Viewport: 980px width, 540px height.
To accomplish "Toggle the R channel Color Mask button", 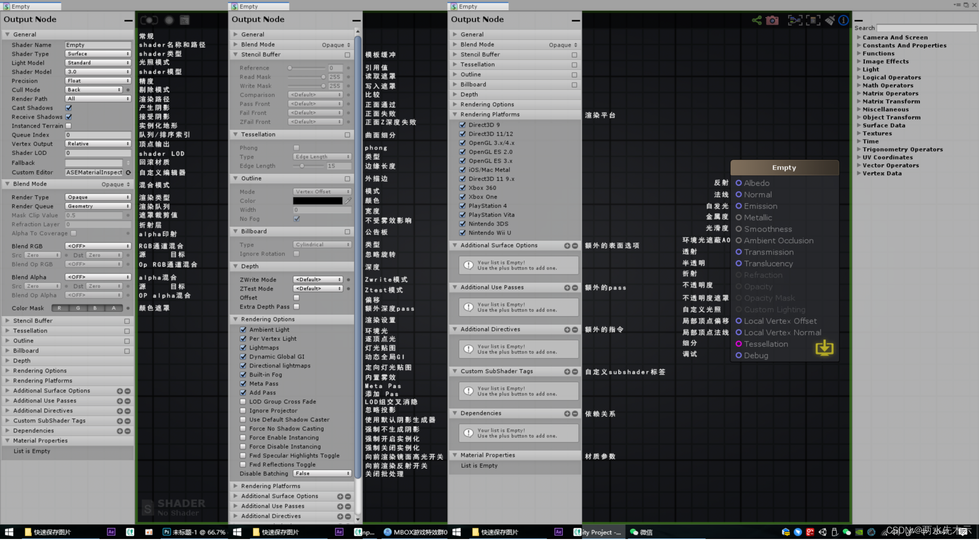I will click(x=59, y=308).
